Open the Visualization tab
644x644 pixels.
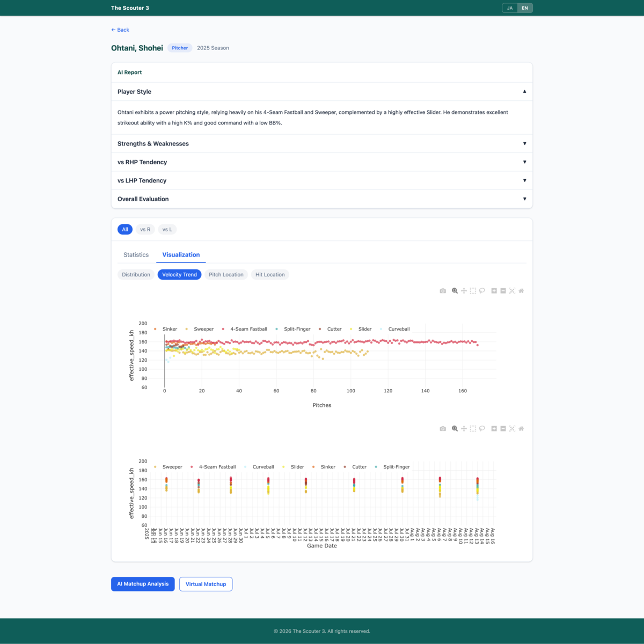point(181,255)
